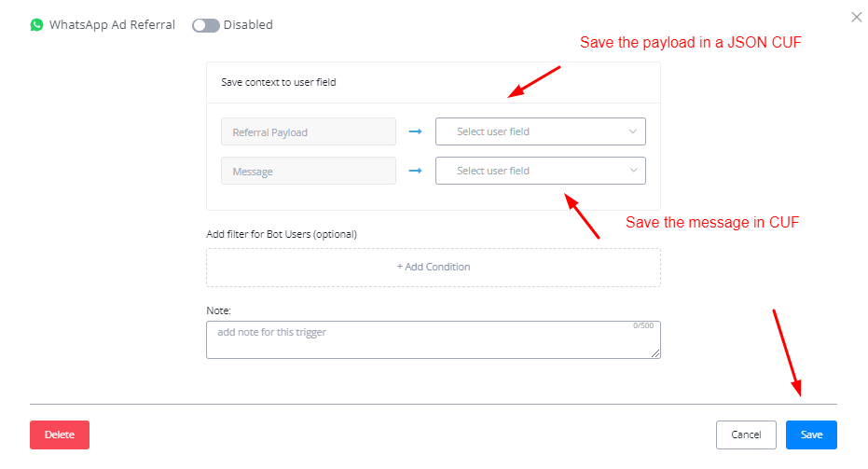The width and height of the screenshot is (868, 469).
Task: Click the blue arrow beside Message
Action: pos(416,171)
